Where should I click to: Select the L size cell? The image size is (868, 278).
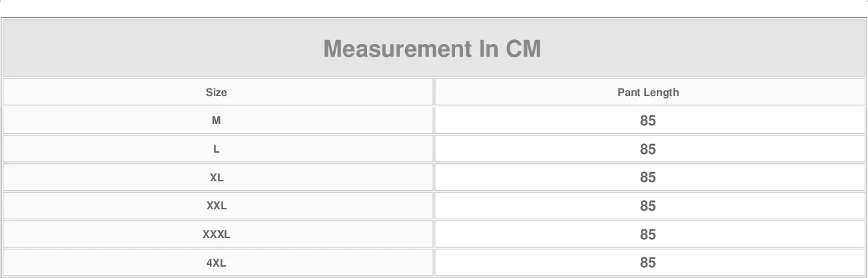pyautogui.click(x=217, y=149)
